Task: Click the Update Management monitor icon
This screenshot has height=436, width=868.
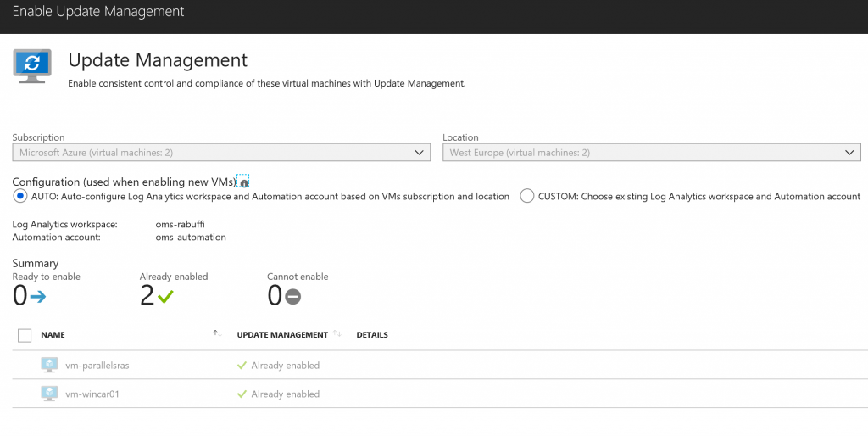Action: 32,66
